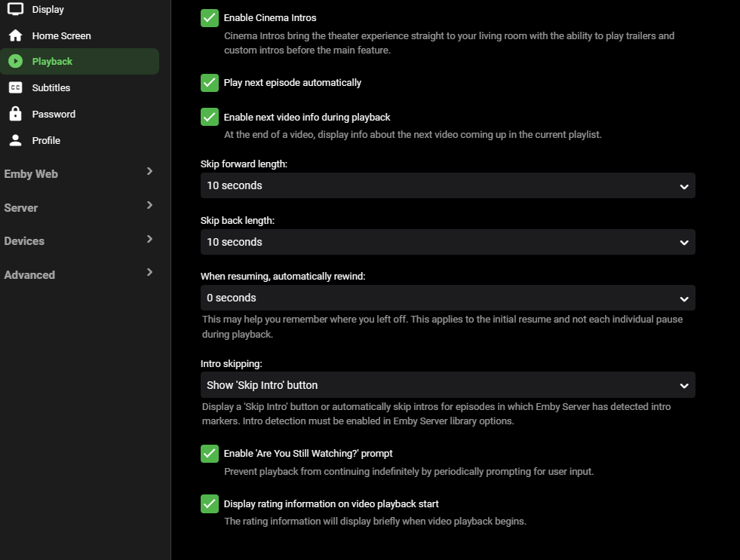Open the Skip forward length dropdown
Image resolution: width=740 pixels, height=560 pixels.
click(447, 185)
